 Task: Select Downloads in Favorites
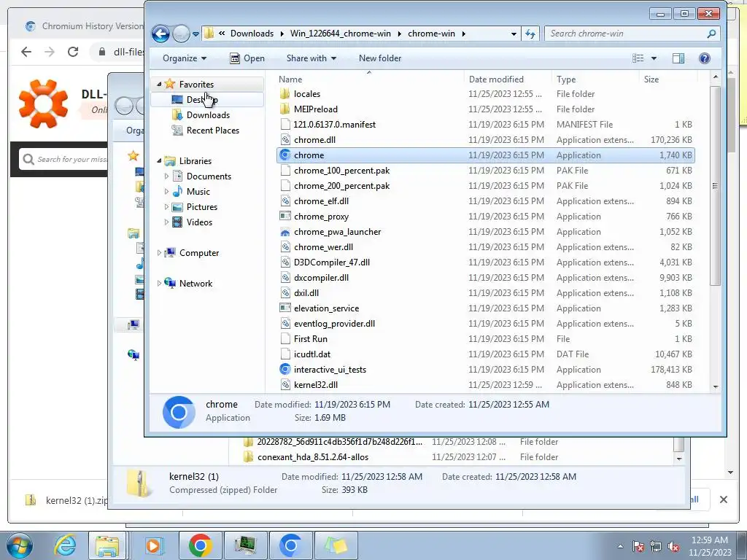coord(206,114)
